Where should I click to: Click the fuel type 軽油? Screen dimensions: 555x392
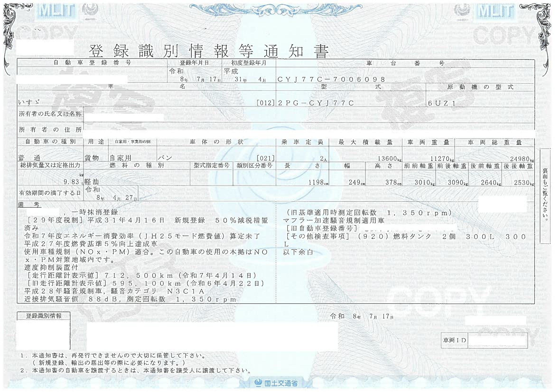pyautogui.click(x=91, y=182)
